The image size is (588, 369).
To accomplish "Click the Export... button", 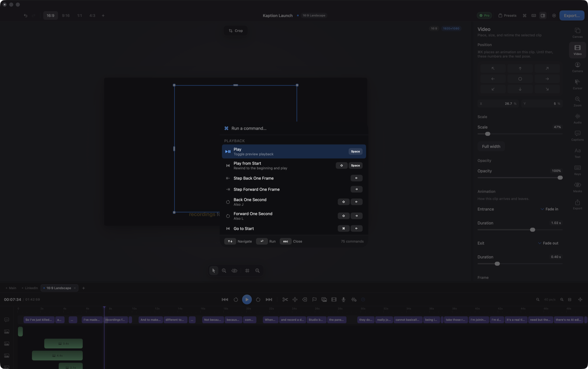I will point(571,15).
